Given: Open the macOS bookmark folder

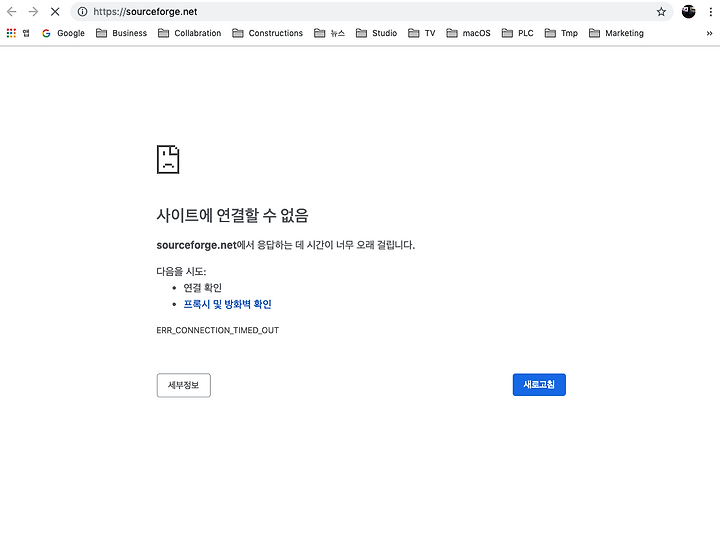Looking at the screenshot, I should pyautogui.click(x=468, y=33).
